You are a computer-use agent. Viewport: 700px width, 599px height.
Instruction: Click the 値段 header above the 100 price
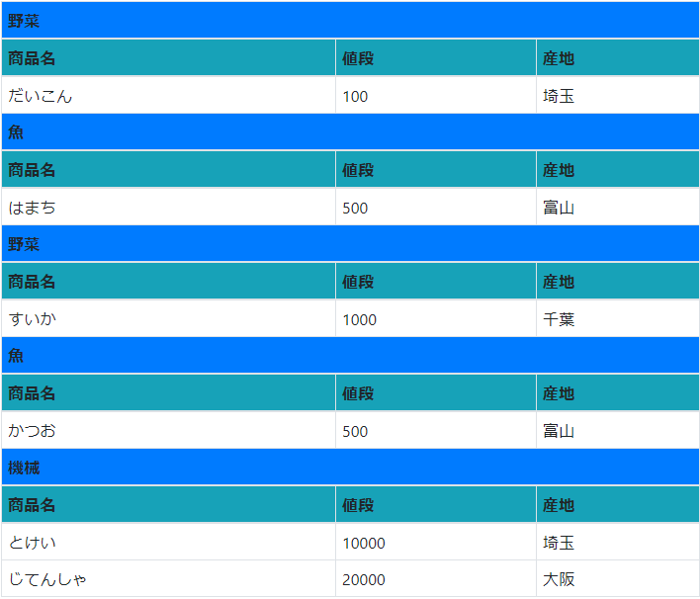click(436, 57)
